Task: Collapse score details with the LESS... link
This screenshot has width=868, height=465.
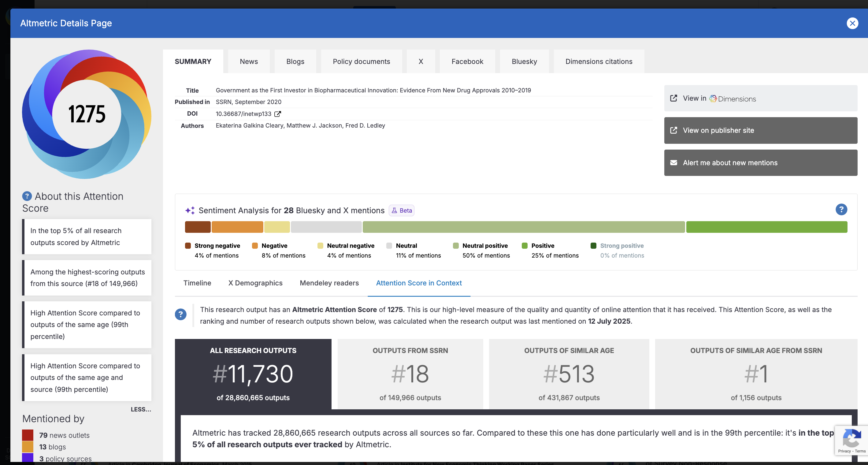Action: (x=140, y=409)
